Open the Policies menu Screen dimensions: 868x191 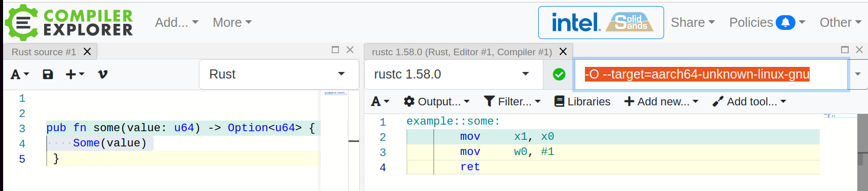(767, 22)
